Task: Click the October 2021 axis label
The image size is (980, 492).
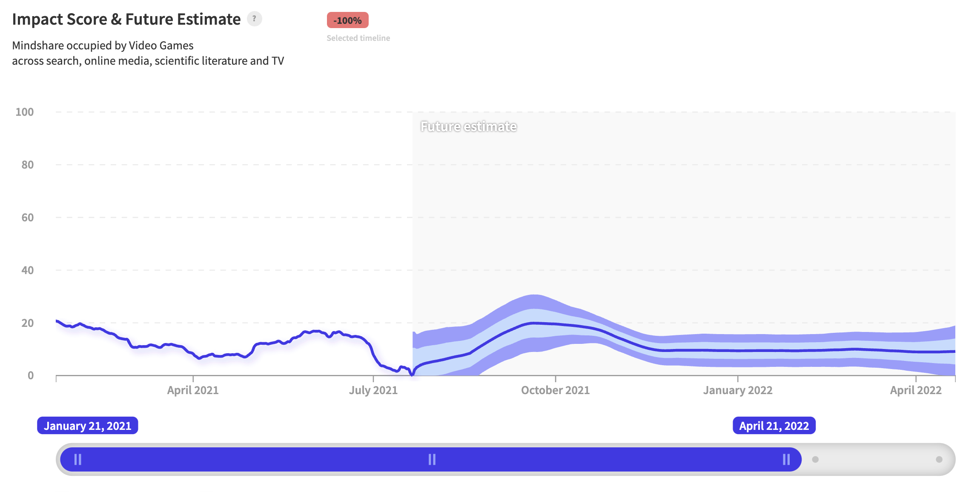Action: point(555,390)
